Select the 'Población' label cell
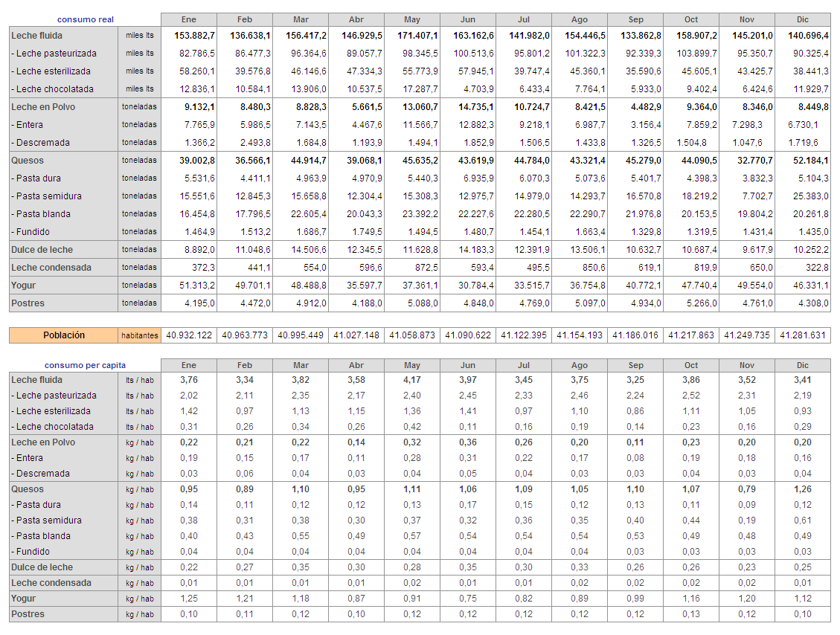840x635 pixels. pyautogui.click(x=64, y=335)
